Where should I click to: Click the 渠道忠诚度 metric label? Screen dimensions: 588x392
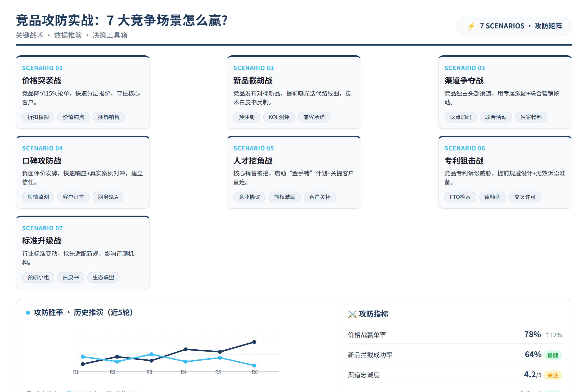coord(364,375)
